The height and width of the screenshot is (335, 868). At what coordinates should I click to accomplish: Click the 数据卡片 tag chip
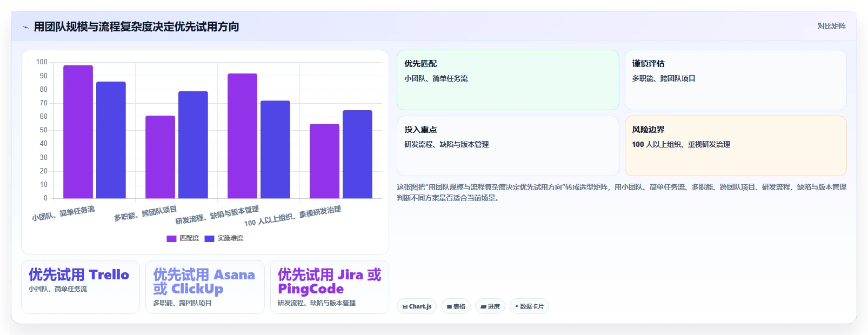[529, 306]
